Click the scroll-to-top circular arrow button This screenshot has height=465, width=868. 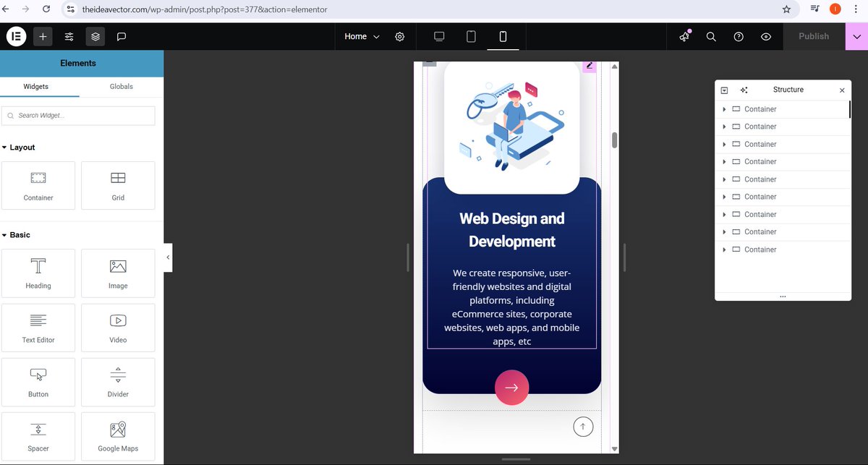tap(583, 427)
